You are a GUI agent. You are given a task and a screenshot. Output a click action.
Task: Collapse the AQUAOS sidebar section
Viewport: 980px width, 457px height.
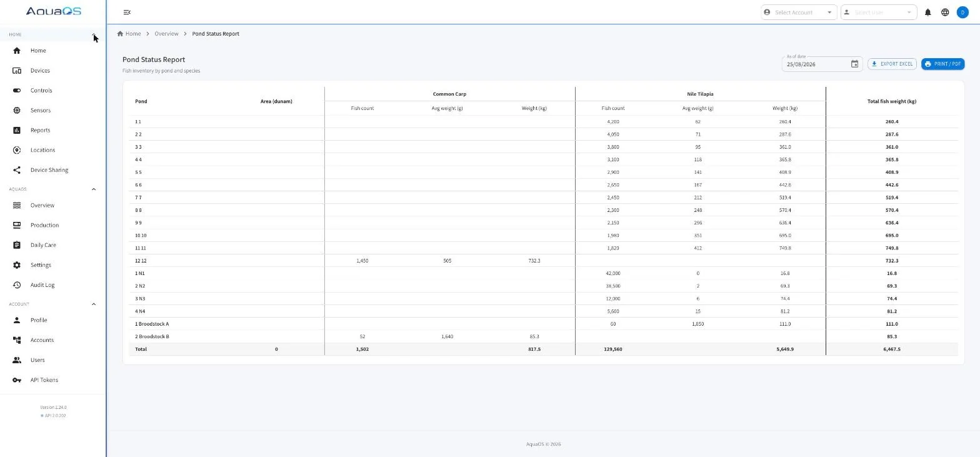click(x=94, y=189)
